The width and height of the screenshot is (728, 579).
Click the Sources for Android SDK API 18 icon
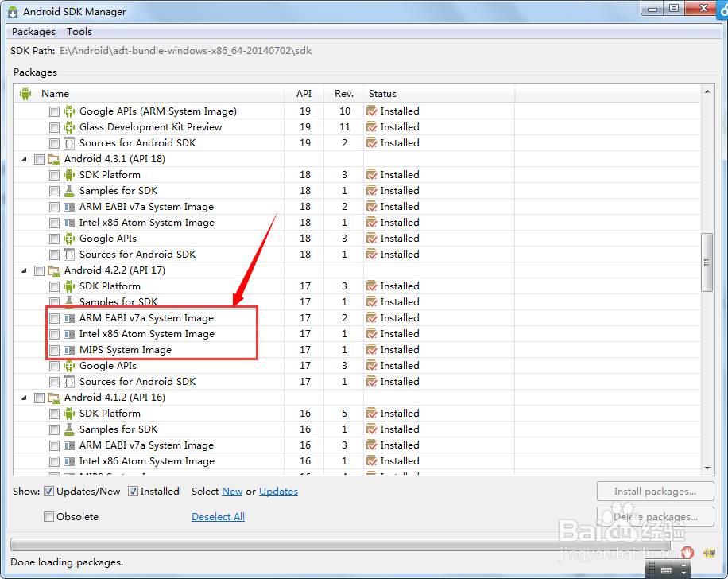tap(69, 255)
